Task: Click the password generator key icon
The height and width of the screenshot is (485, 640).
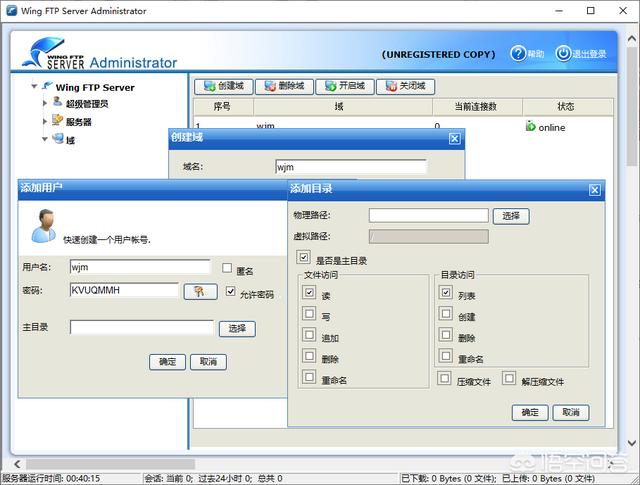Action: (x=200, y=291)
